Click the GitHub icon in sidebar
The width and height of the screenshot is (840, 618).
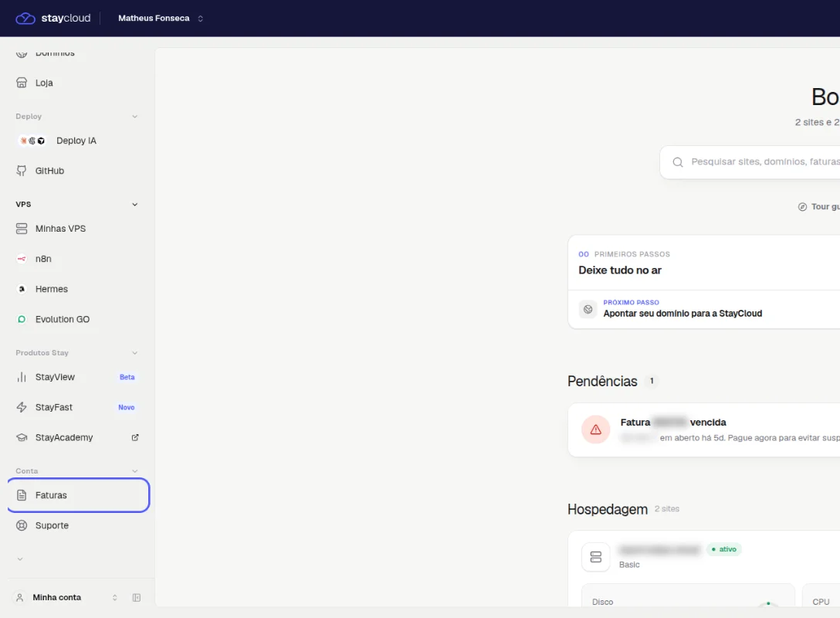[x=22, y=171]
